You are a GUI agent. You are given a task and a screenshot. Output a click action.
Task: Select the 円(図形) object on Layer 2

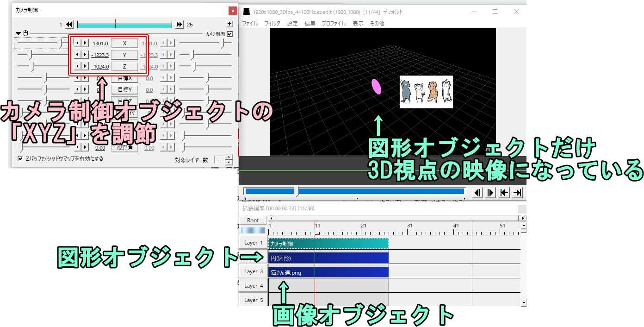(324, 257)
